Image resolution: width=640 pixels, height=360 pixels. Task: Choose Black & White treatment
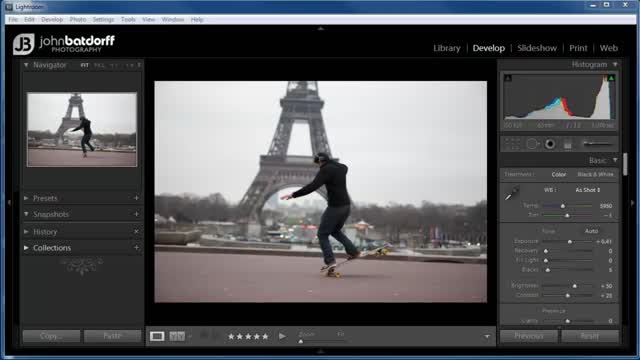[595, 174]
